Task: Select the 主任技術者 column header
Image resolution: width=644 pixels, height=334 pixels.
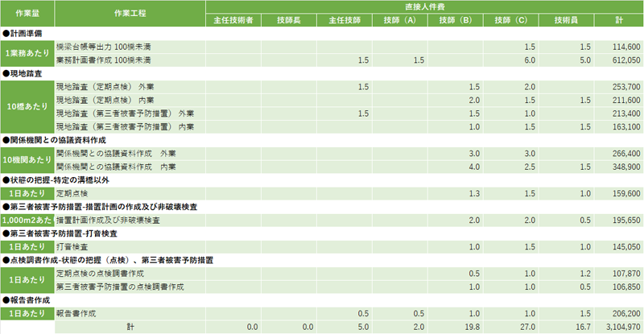Action: [x=233, y=20]
